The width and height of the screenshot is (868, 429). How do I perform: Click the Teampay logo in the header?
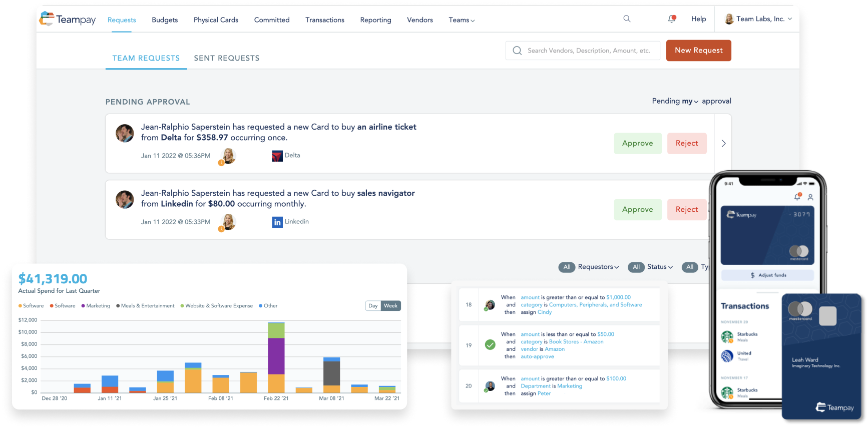[67, 20]
